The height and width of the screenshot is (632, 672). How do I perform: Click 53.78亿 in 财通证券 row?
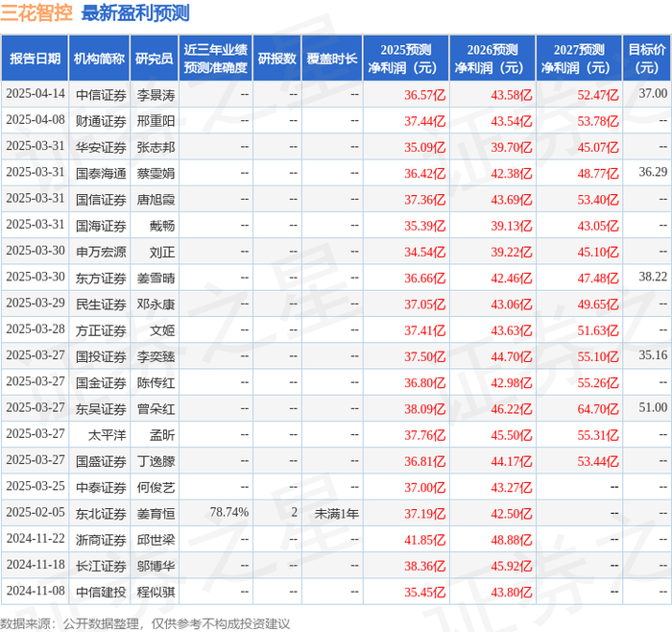598,121
